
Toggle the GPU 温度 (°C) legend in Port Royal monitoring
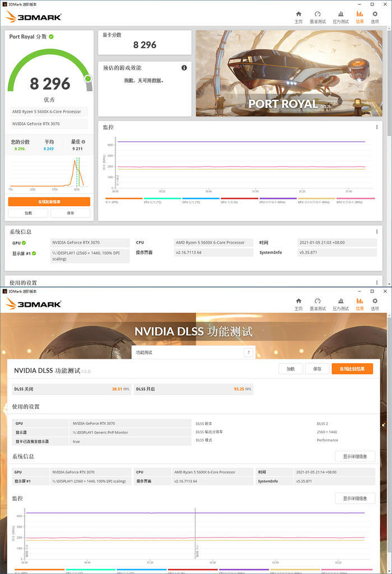click(x=200, y=200)
